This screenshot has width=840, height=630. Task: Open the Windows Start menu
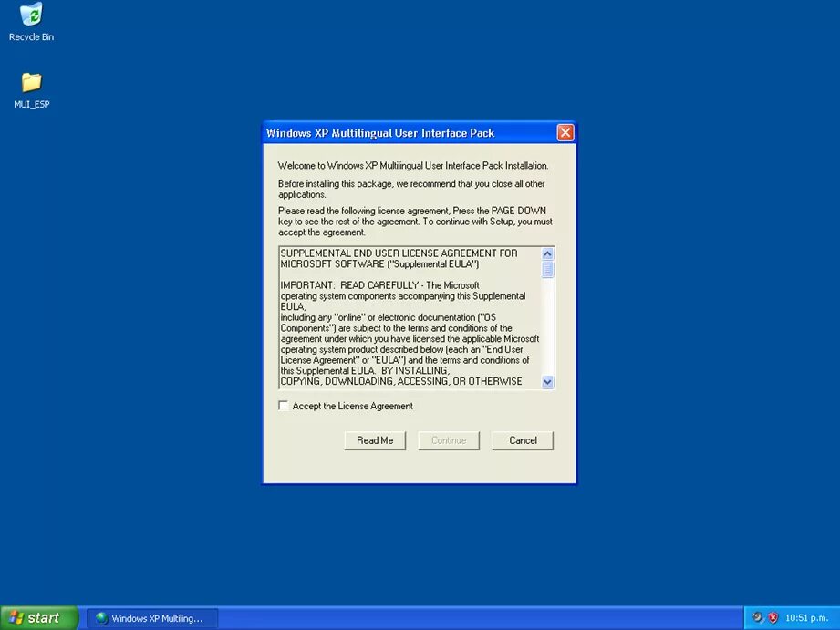39,617
